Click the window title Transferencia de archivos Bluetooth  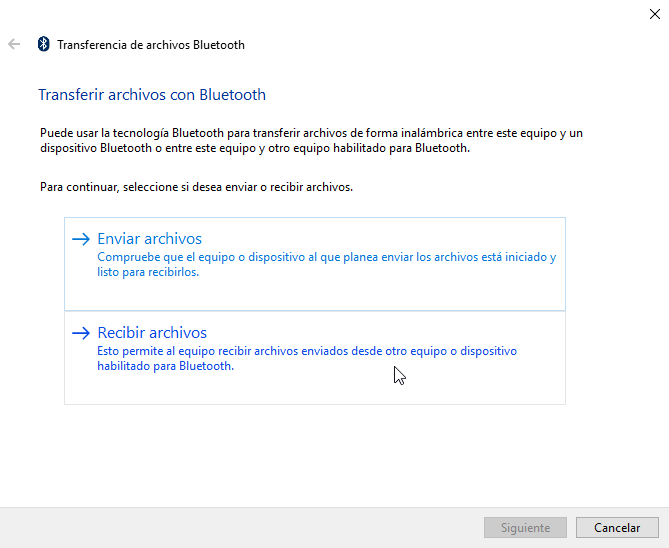[x=151, y=45]
